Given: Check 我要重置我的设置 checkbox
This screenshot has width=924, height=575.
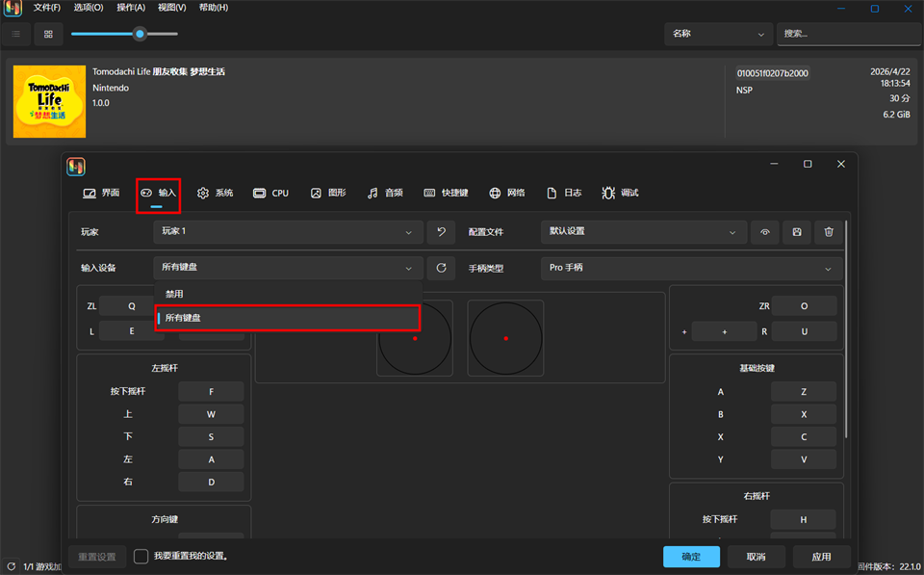Looking at the screenshot, I should coord(141,556).
